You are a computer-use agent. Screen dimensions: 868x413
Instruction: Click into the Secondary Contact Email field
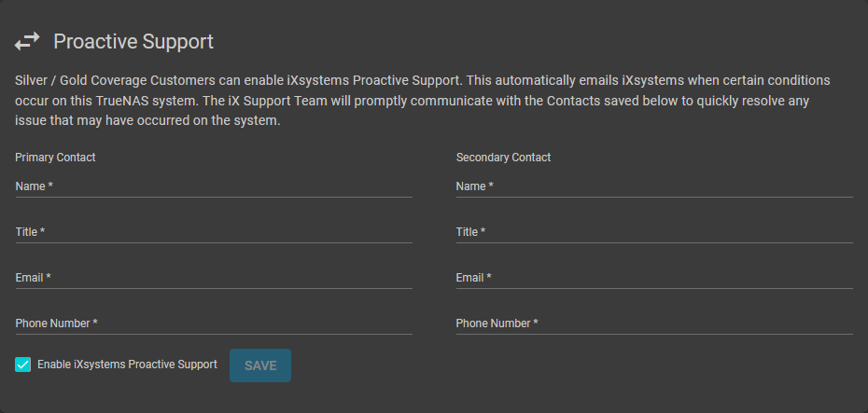coord(654,278)
